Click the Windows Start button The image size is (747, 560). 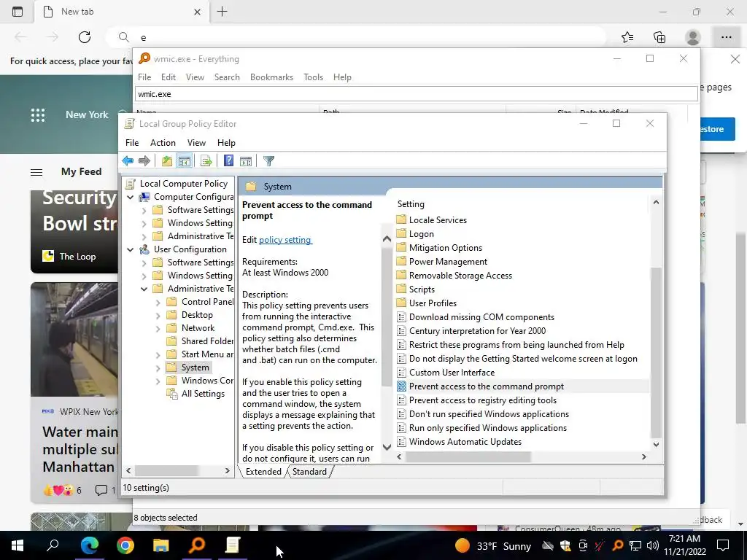18,545
